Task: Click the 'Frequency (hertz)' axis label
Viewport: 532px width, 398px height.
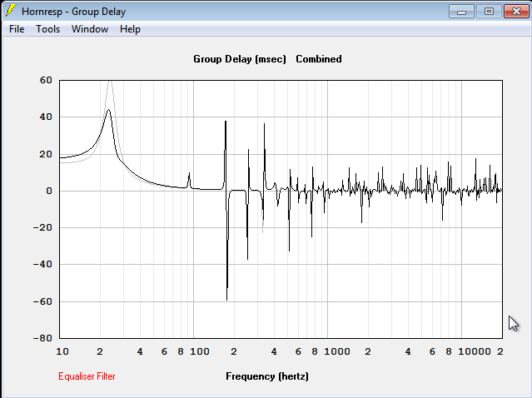Action: pyautogui.click(x=267, y=376)
